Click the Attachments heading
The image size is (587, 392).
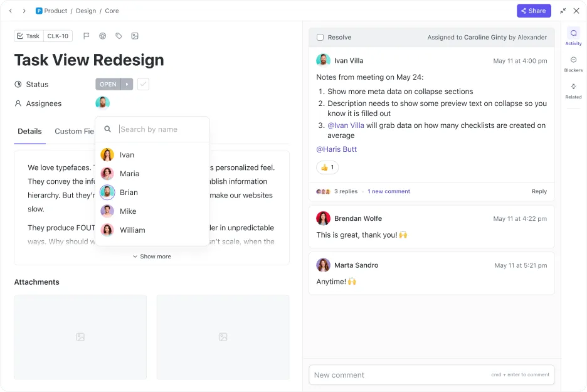coord(36,282)
